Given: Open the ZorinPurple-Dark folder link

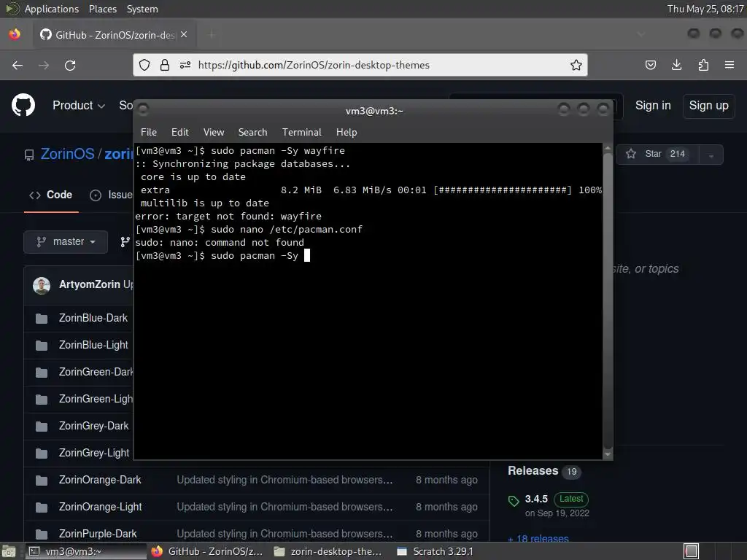Looking at the screenshot, I should [98, 534].
